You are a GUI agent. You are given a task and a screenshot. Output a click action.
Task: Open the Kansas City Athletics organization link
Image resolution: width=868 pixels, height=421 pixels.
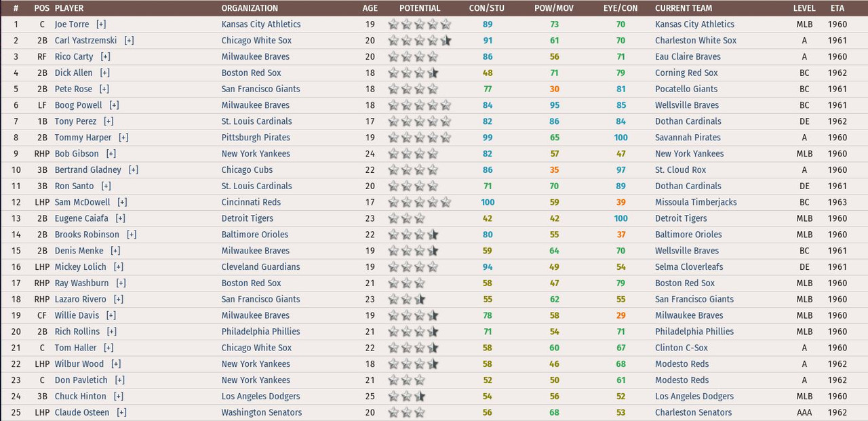click(x=261, y=24)
